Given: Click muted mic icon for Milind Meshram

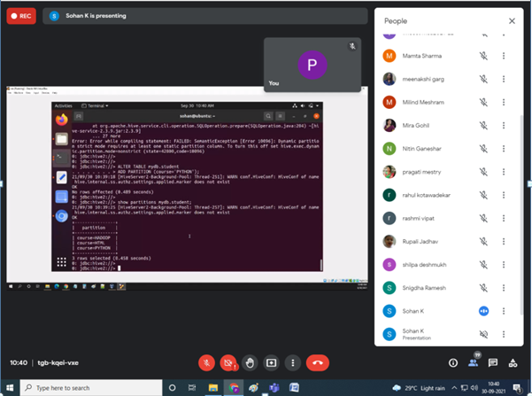Looking at the screenshot, I should click(484, 102).
